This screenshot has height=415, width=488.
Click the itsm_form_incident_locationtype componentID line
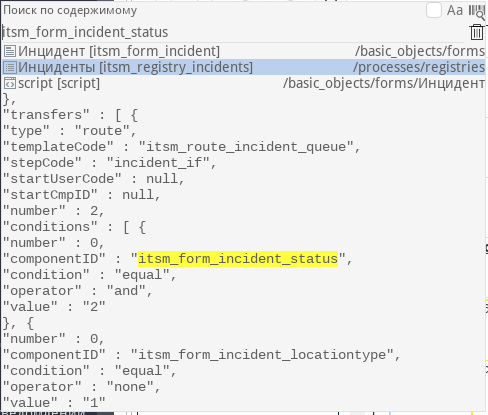(x=201, y=355)
